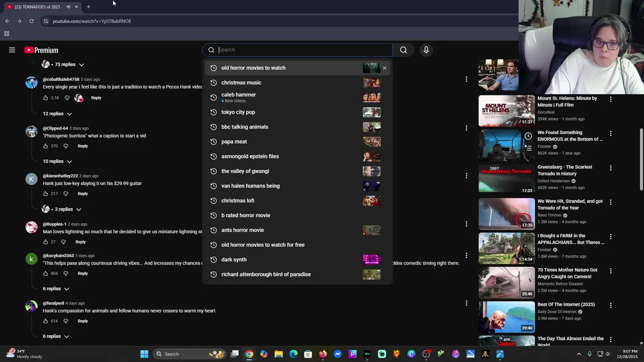Go back in browser history
The image size is (644, 362).
(7, 21)
